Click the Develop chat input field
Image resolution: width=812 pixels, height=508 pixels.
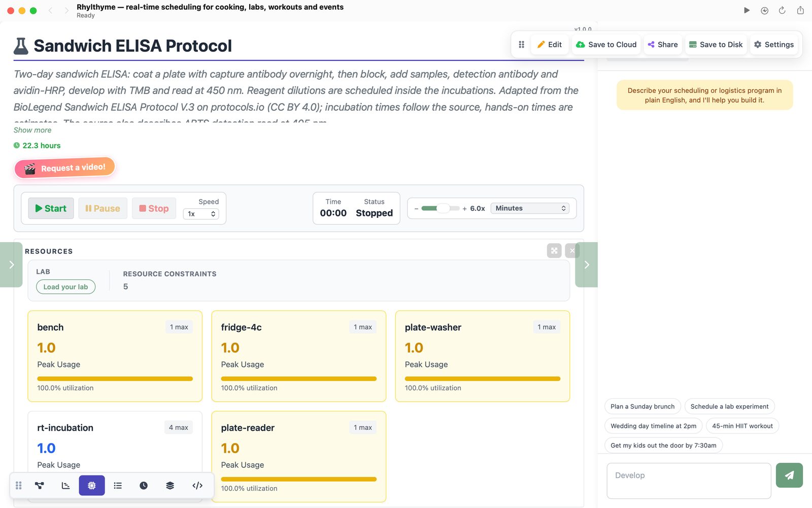pos(689,481)
